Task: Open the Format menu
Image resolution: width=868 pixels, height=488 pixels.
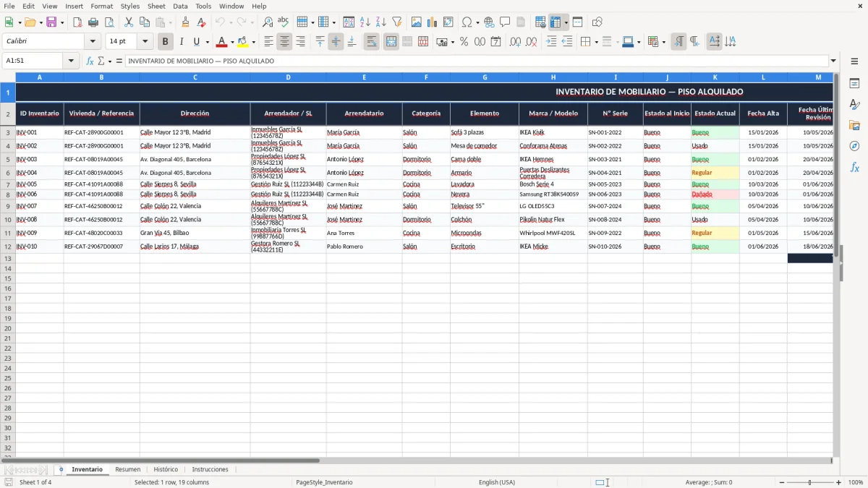Action: pos(101,6)
